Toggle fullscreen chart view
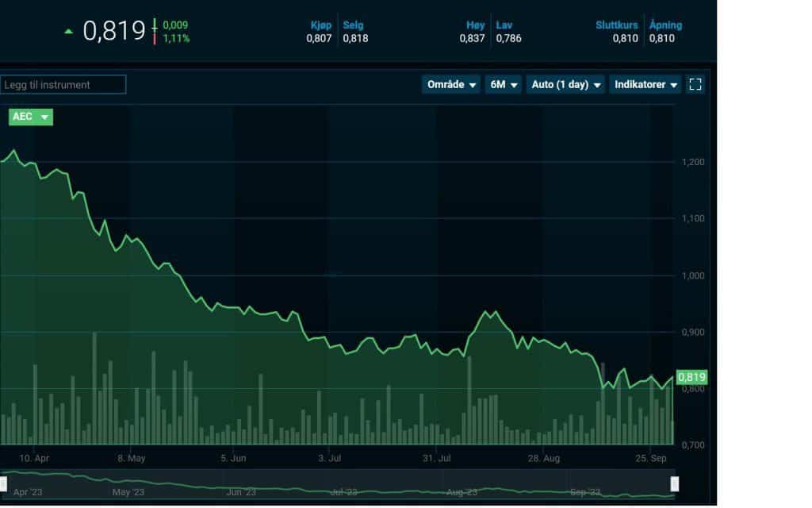 (x=695, y=84)
